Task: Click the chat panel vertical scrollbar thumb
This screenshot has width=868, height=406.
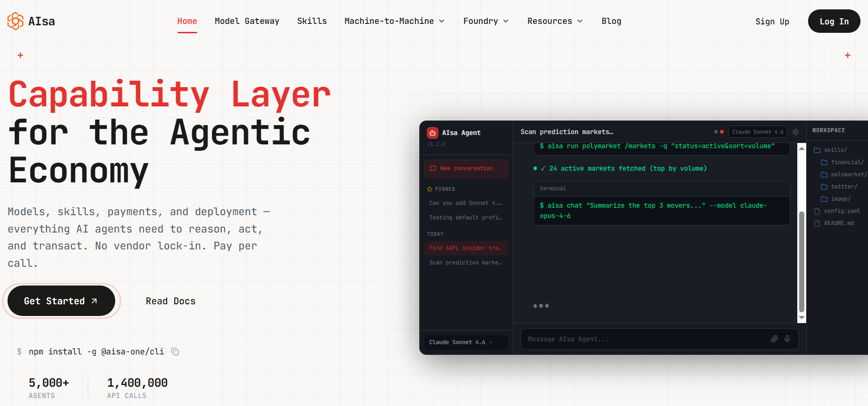Action: pos(801,262)
